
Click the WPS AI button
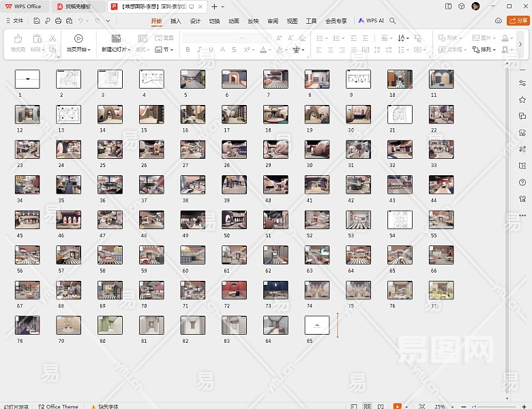[372, 21]
